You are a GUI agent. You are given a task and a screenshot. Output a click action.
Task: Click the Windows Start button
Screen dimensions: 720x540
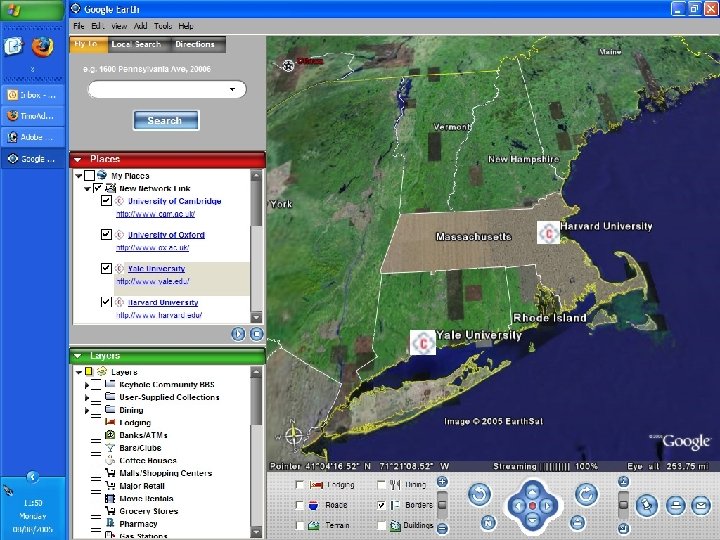click(x=32, y=10)
